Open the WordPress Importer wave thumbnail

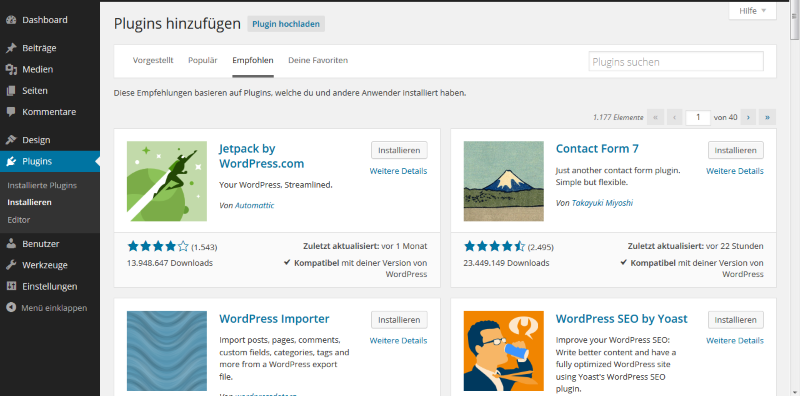pyautogui.click(x=167, y=351)
